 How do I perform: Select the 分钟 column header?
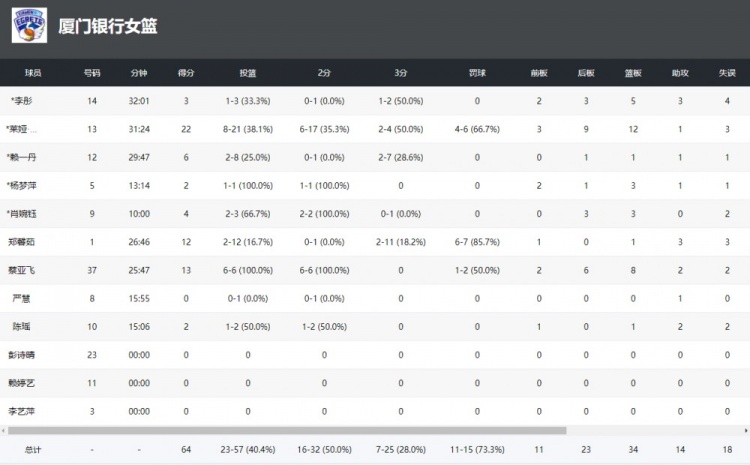tap(139, 73)
